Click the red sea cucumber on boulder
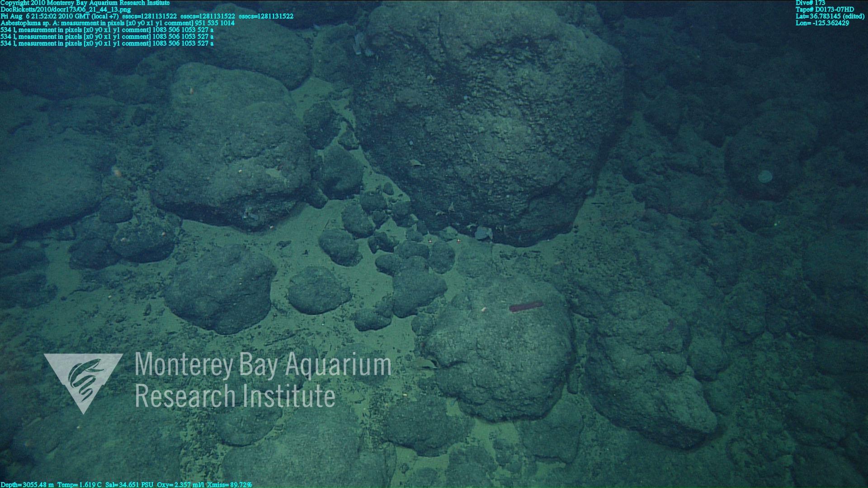The width and height of the screenshot is (868, 488). [526, 307]
